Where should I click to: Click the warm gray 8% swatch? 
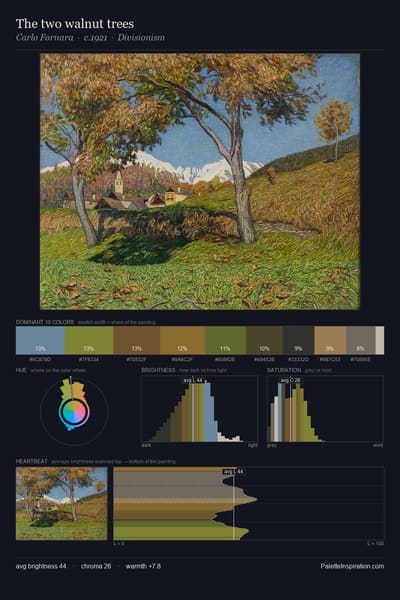[361, 340]
